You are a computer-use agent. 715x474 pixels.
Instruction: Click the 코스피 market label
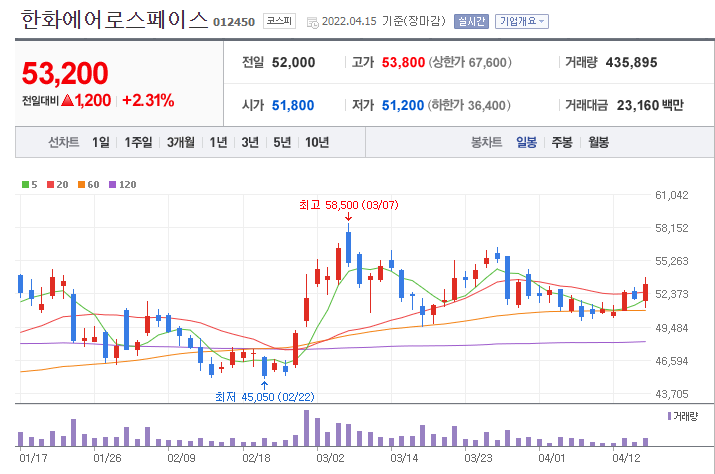click(279, 21)
